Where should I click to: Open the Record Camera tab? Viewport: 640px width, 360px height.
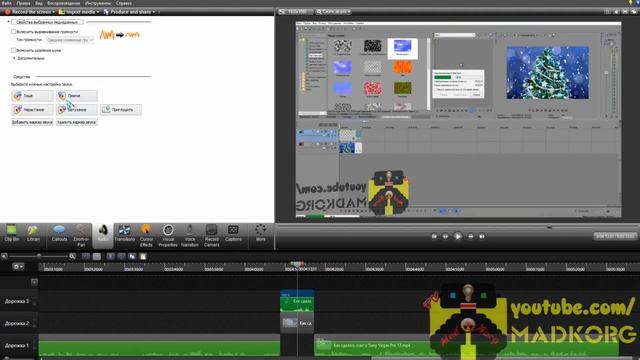tap(211, 236)
